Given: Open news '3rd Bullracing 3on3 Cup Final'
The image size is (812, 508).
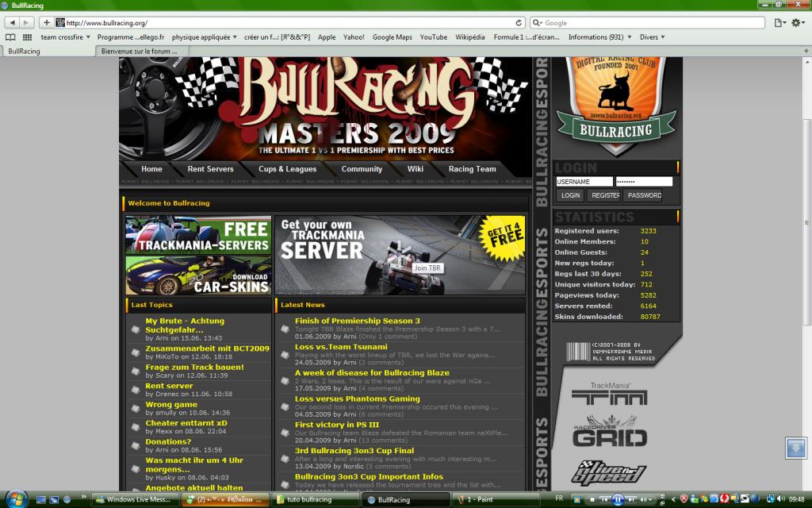Looking at the screenshot, I should point(354,451).
